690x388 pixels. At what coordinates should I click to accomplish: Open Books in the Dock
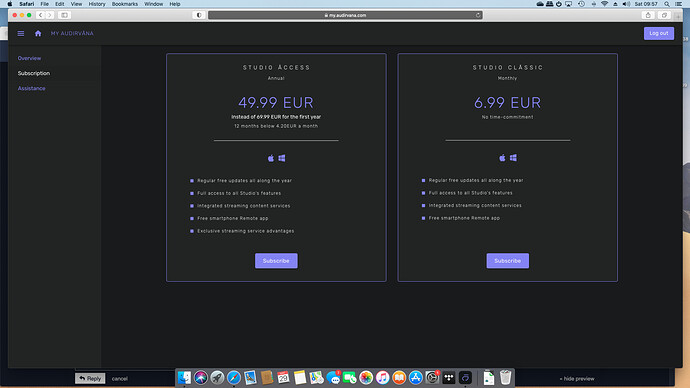(399, 377)
